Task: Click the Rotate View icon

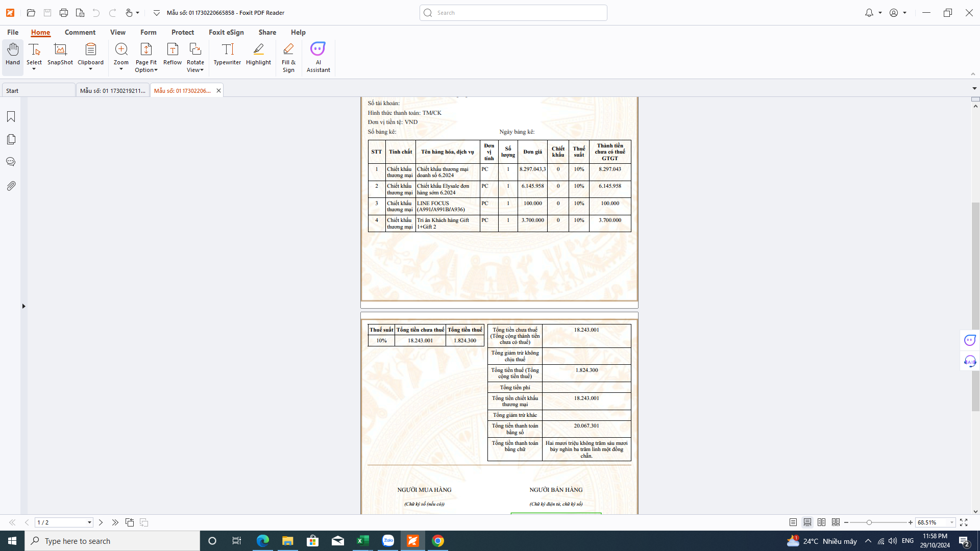Action: (195, 49)
